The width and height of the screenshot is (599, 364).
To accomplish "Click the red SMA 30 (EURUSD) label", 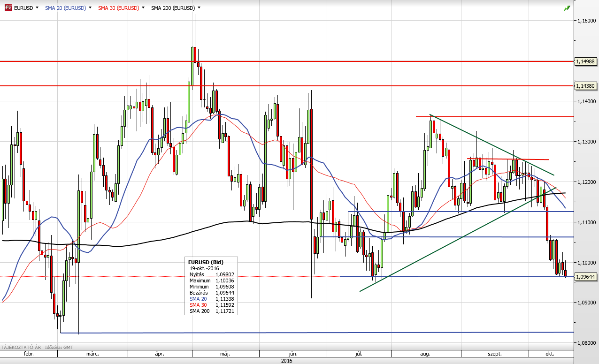I will tap(118, 8).
